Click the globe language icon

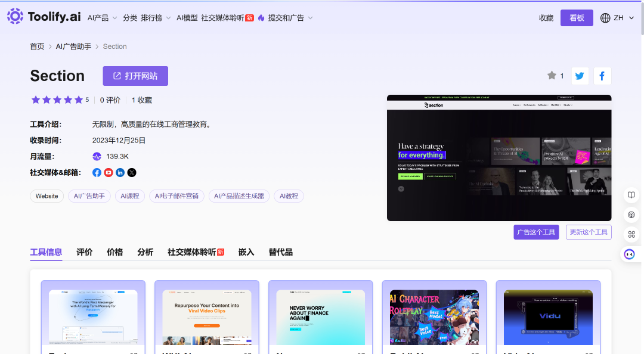point(605,18)
